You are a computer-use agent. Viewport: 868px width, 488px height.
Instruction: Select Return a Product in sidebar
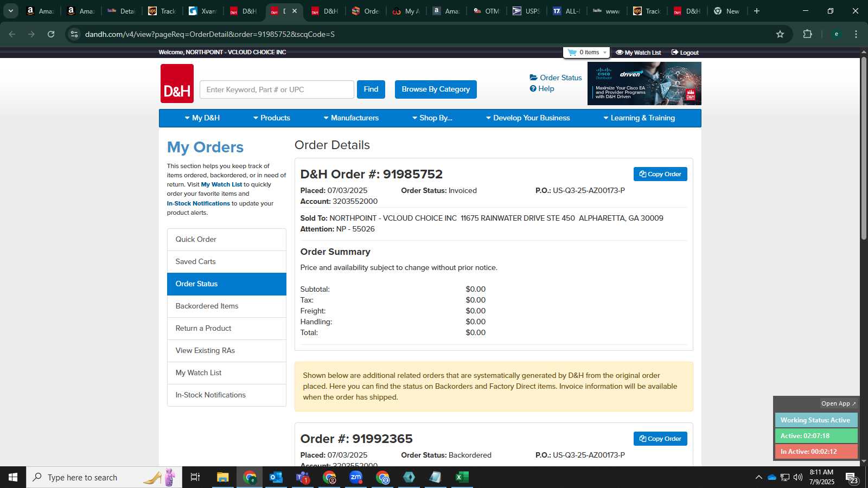click(226, 329)
